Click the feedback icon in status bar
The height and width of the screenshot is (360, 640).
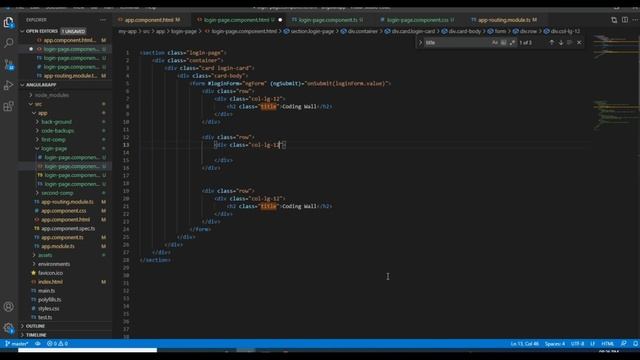pyautogui.click(x=623, y=344)
